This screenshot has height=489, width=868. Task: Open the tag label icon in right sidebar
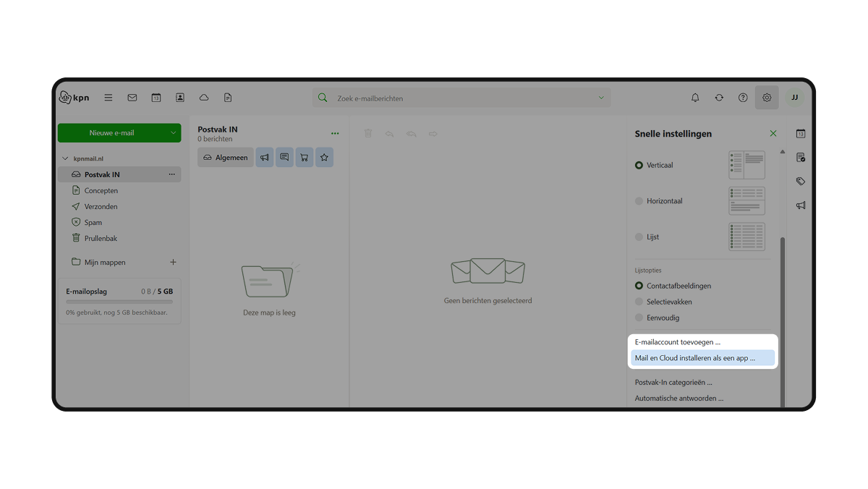tap(801, 182)
